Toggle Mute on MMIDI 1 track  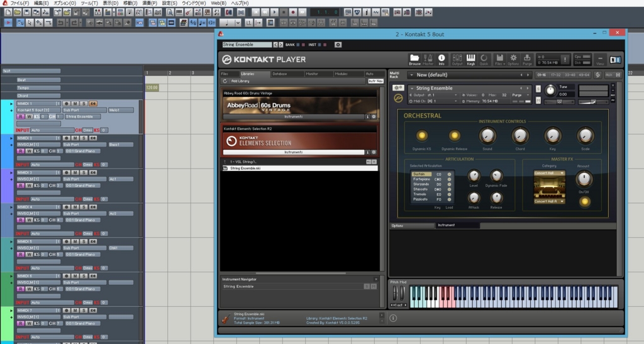tap(75, 103)
